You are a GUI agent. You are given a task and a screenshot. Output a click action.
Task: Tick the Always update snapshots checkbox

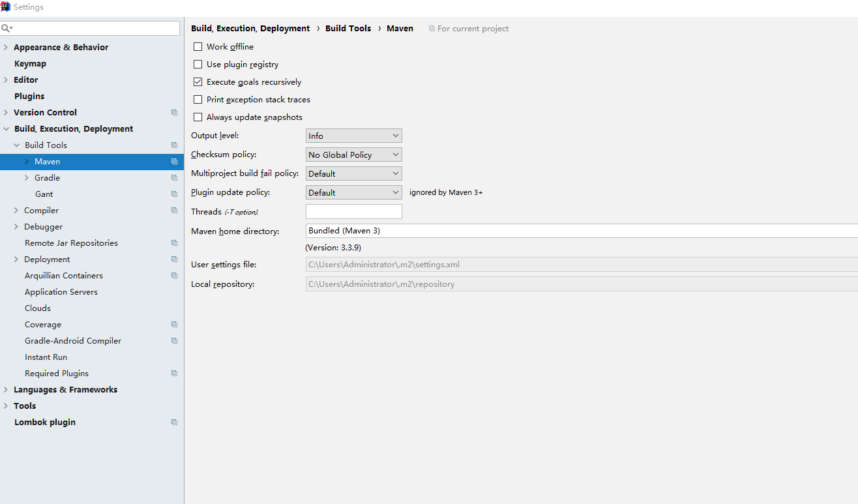198,117
